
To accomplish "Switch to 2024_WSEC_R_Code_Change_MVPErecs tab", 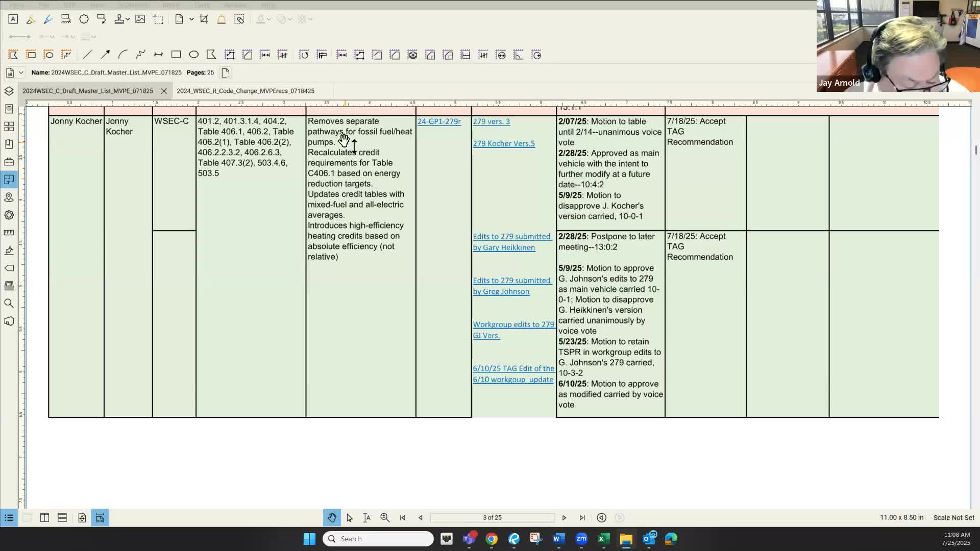I will tap(246, 91).
